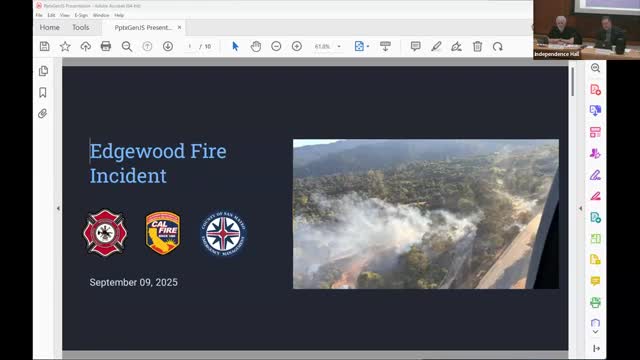Open the Edit menu
640x360 pixels.
pos(51,15)
